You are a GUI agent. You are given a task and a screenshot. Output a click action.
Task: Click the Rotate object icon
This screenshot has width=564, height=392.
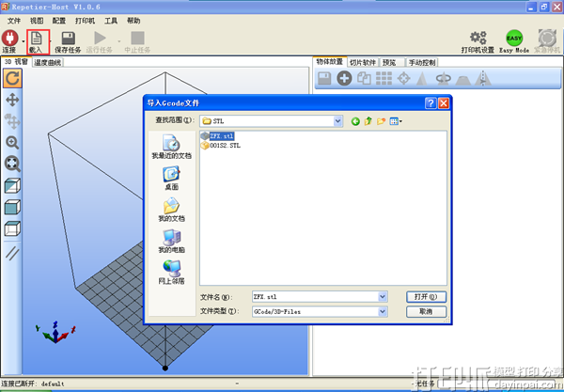click(x=443, y=78)
